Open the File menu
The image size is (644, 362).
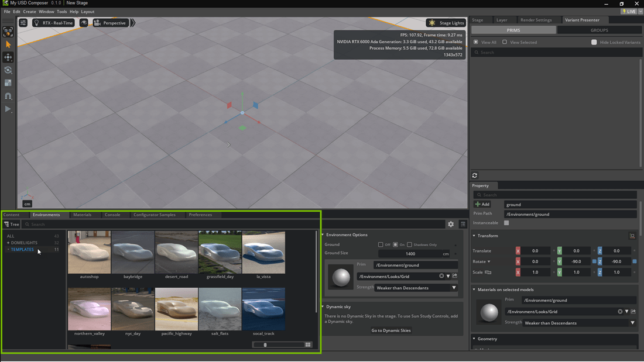(7, 12)
